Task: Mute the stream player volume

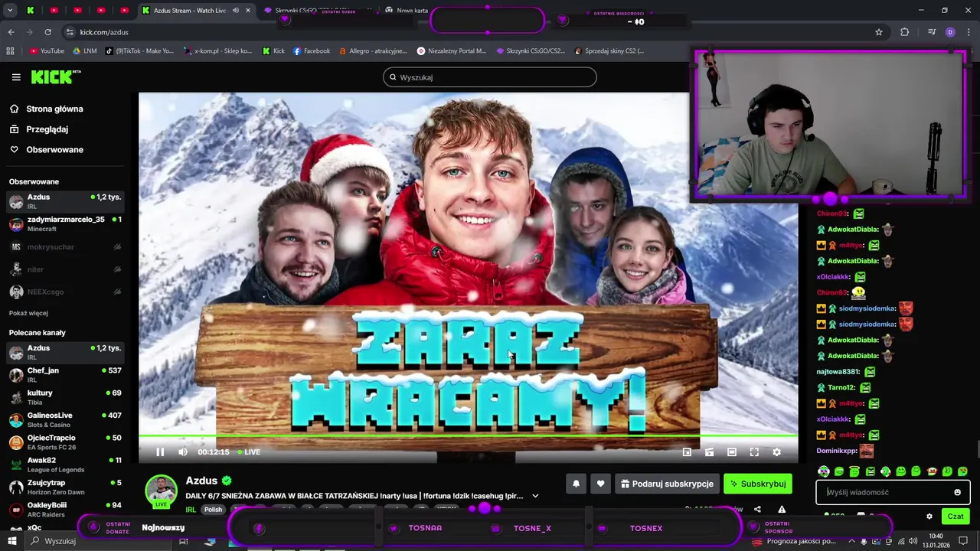Action: pyautogui.click(x=183, y=452)
